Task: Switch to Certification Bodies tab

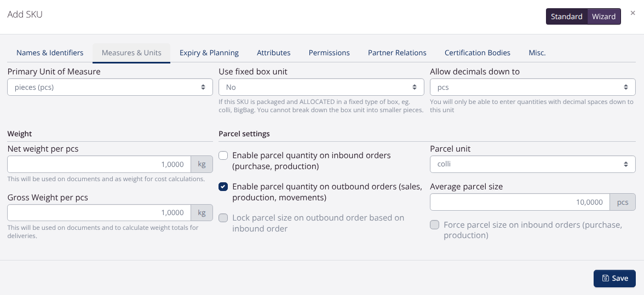Action: coord(478,53)
